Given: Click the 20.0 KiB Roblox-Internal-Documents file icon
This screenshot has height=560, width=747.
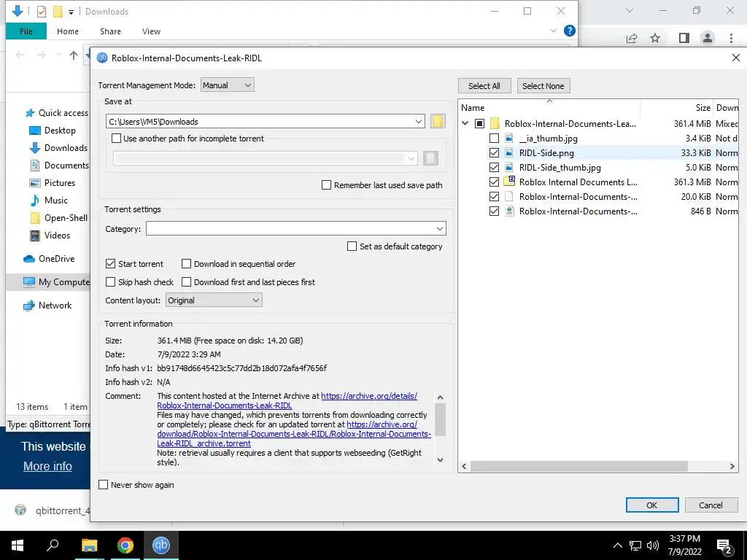Looking at the screenshot, I should click(x=509, y=196).
